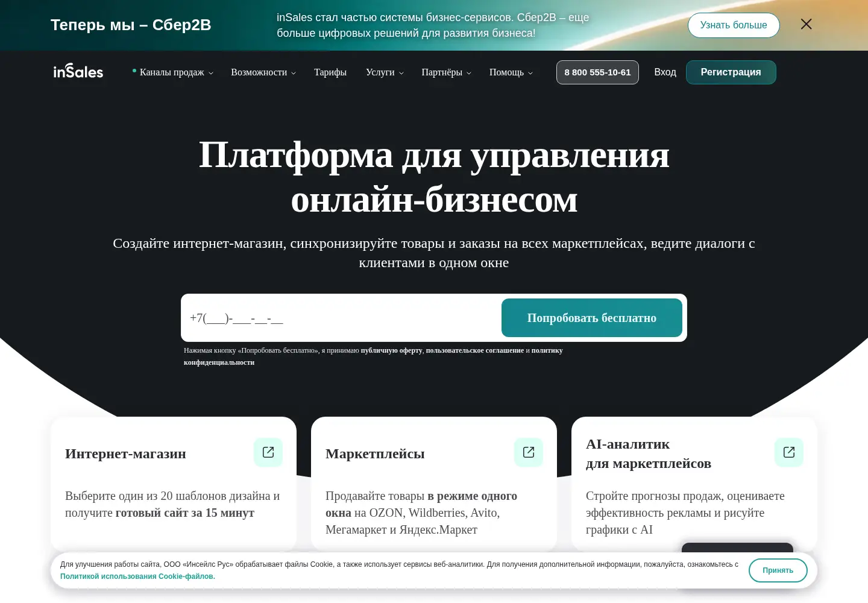This screenshot has height=603, width=868.
Task: Open the Тарифы menu item
Action: point(330,72)
